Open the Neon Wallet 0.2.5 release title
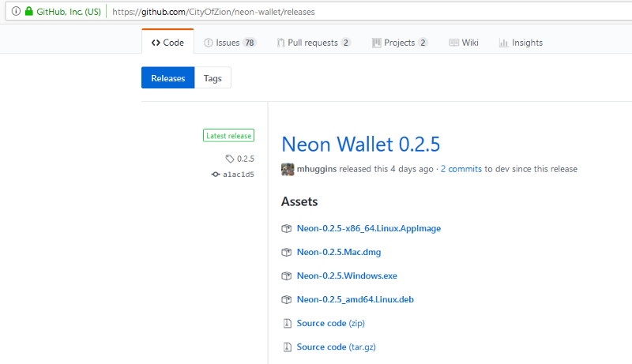Screen dimensions: 632x364 (x=361, y=144)
